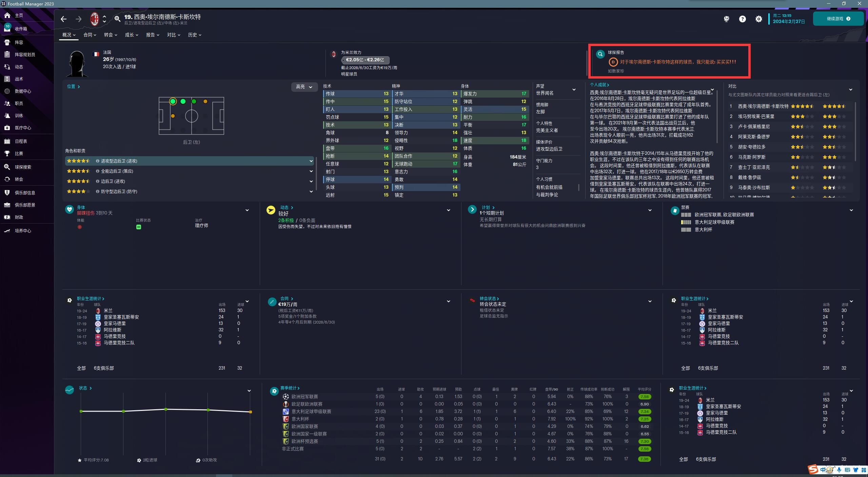Open the settings gear icon
The image size is (868, 477).
point(758,19)
